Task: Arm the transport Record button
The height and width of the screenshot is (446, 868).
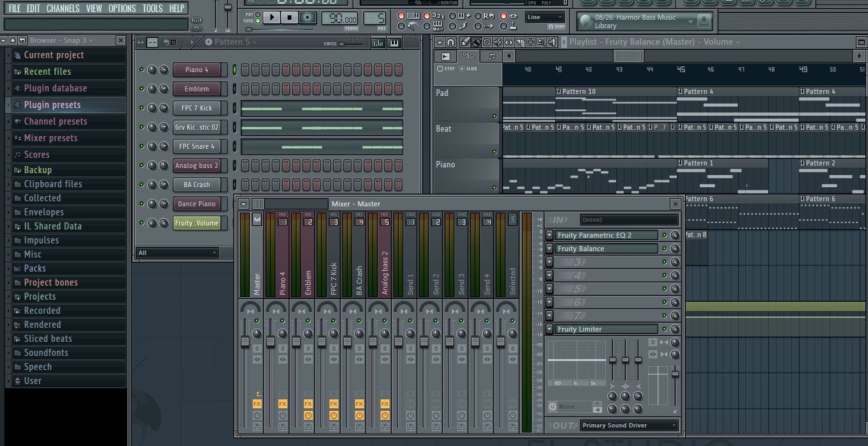Action: pos(307,17)
